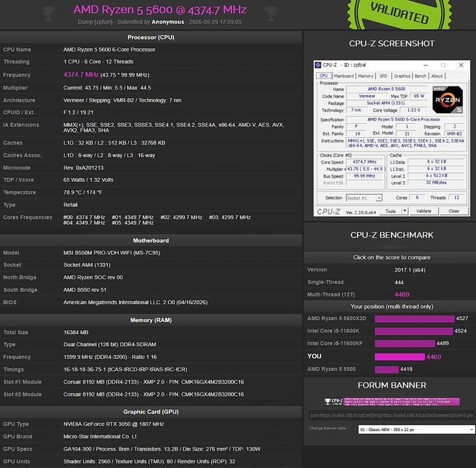Image resolution: width=476 pixels, height=468 pixels.
Task: Select the Bench tab in CPU-Z
Action: pos(420,76)
